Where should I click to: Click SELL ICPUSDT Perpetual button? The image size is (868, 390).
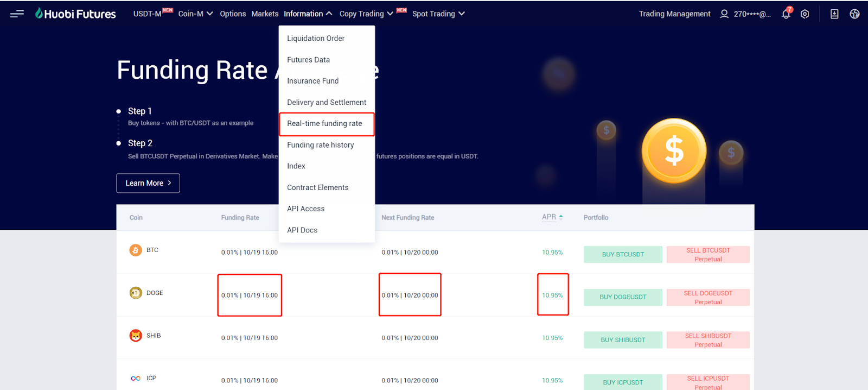tap(708, 382)
